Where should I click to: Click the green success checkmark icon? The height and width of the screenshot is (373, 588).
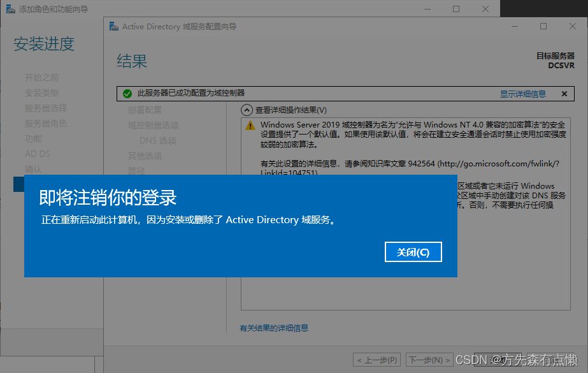point(127,94)
